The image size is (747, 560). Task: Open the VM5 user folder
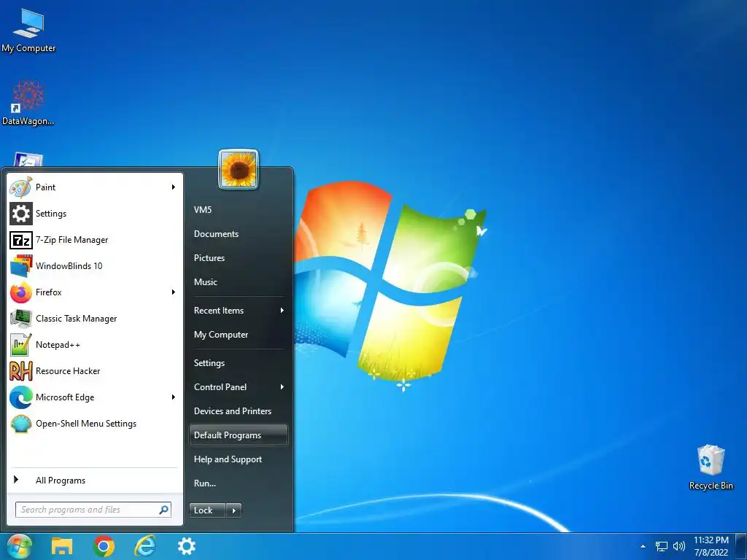click(x=203, y=209)
